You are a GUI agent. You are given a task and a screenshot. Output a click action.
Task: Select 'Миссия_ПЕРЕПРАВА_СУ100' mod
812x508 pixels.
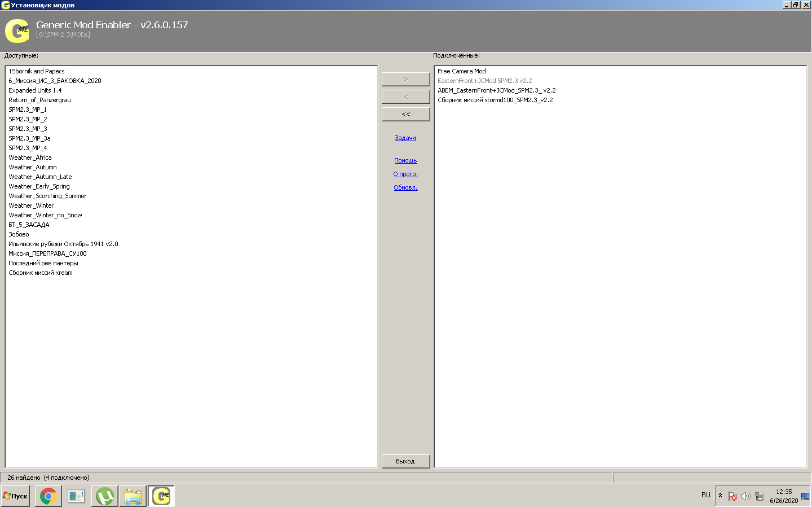47,253
